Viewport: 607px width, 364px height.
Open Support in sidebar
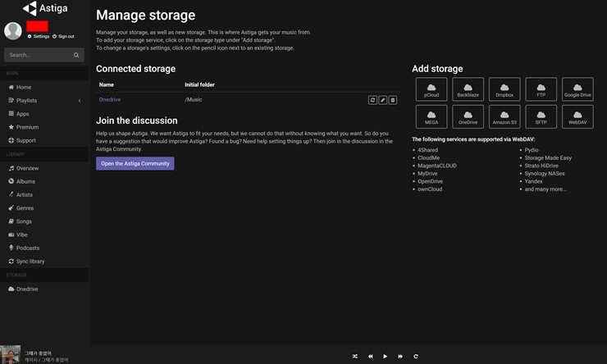(22, 140)
